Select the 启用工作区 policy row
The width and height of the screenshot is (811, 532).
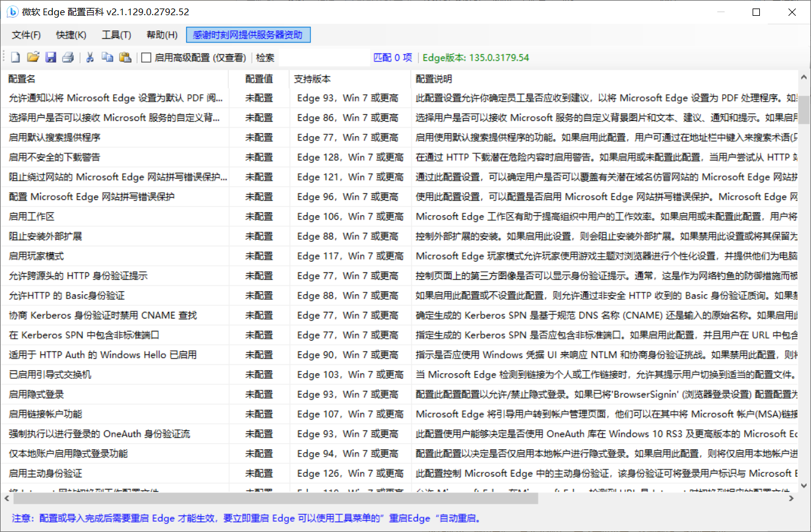pyautogui.click(x=400, y=216)
